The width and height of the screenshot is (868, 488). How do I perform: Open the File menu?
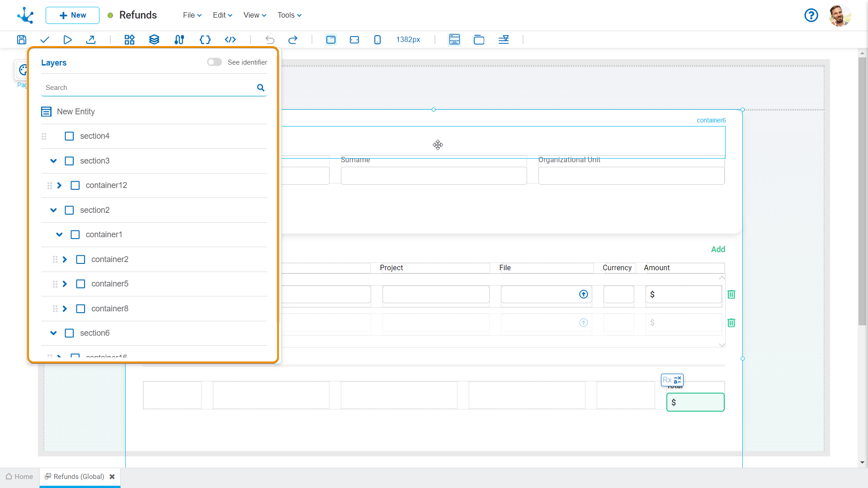192,15
